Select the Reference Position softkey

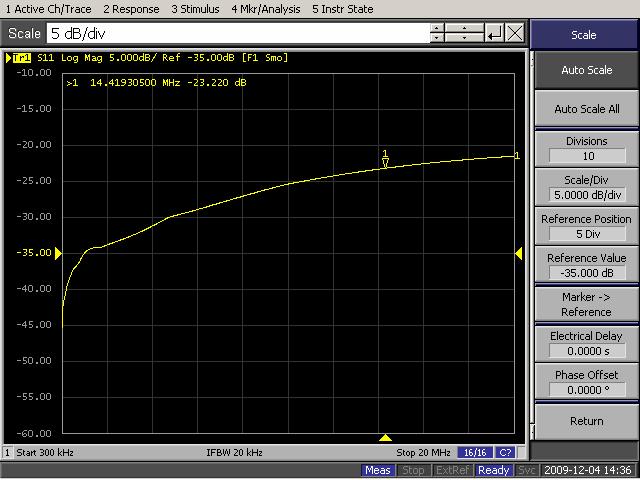pos(586,227)
